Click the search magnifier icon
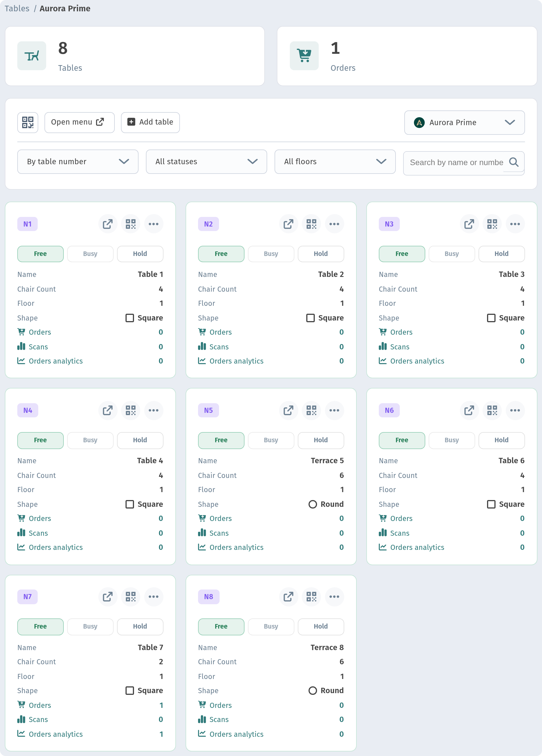This screenshot has height=756, width=542. pos(514,162)
